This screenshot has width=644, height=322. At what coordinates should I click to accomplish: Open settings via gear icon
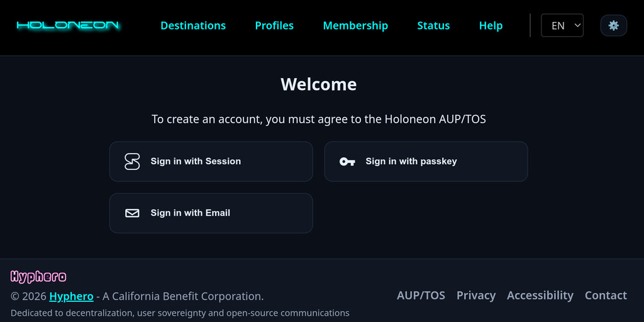coord(613,26)
